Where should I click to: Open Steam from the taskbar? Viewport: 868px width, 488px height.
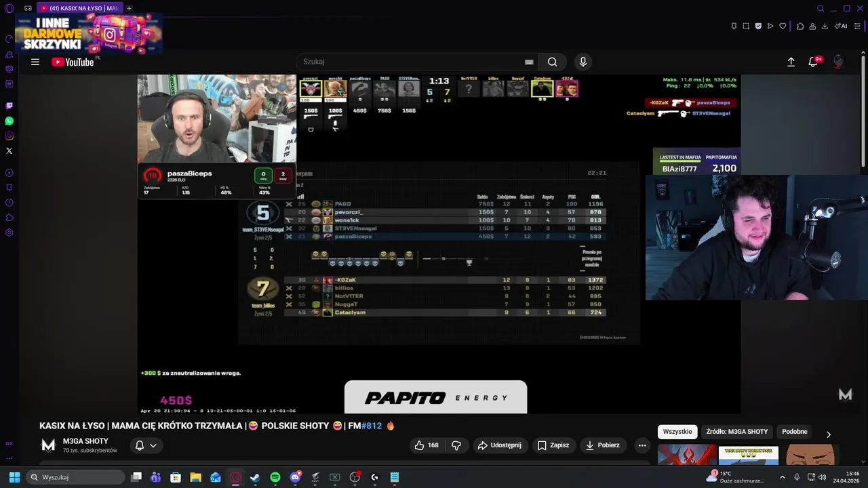[255, 477]
